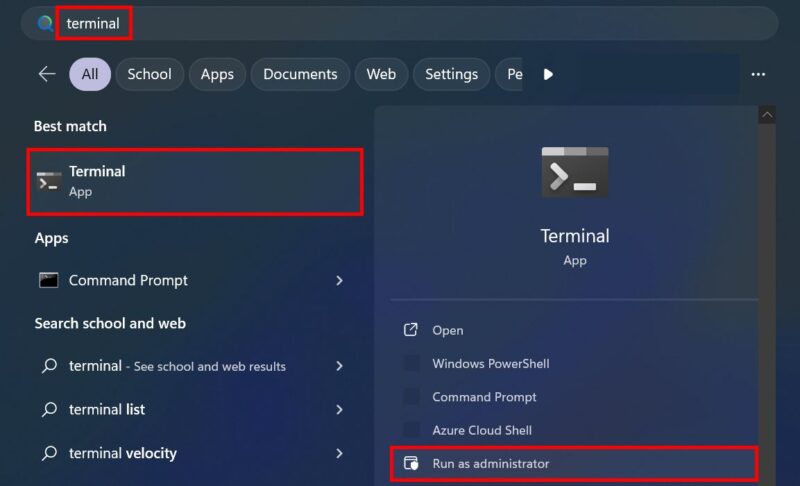Choose Open in the Terminal preview pane
The width and height of the screenshot is (800, 486).
(x=574, y=330)
